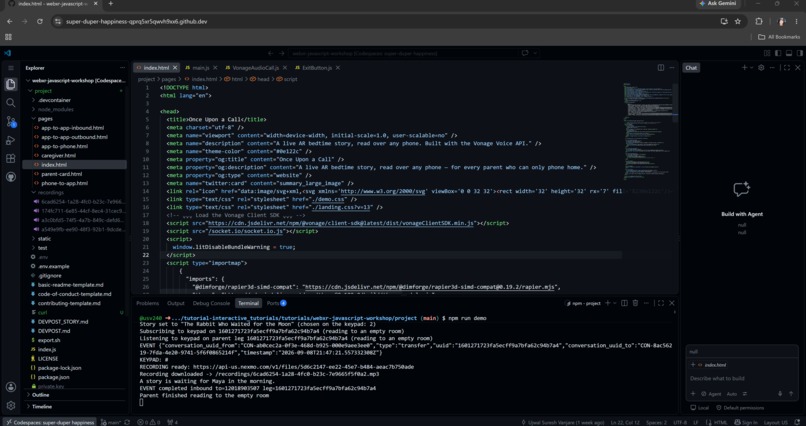Toggle the bottom panel visibility
Screen dimensions: 806x426
[789, 53]
